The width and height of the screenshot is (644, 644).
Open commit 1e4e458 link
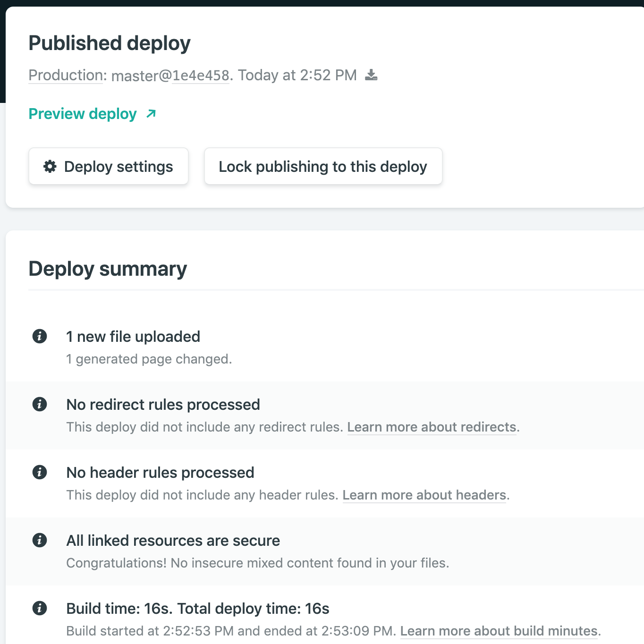(x=201, y=76)
